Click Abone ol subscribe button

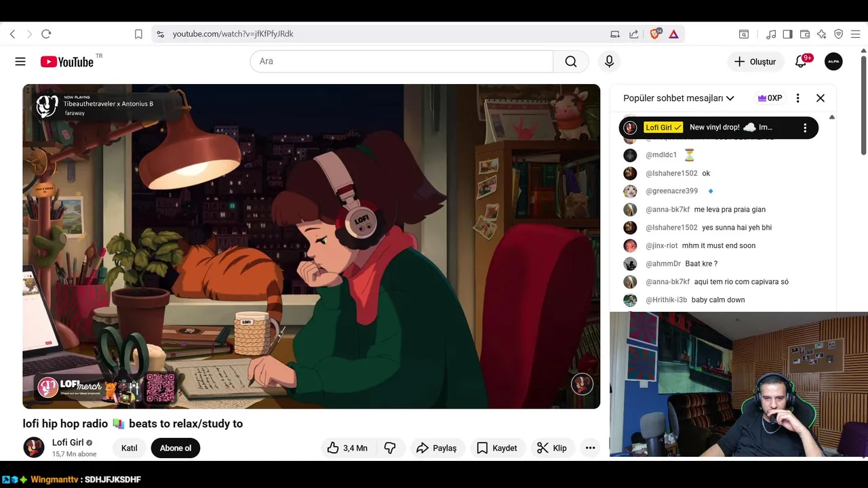[176, 448]
